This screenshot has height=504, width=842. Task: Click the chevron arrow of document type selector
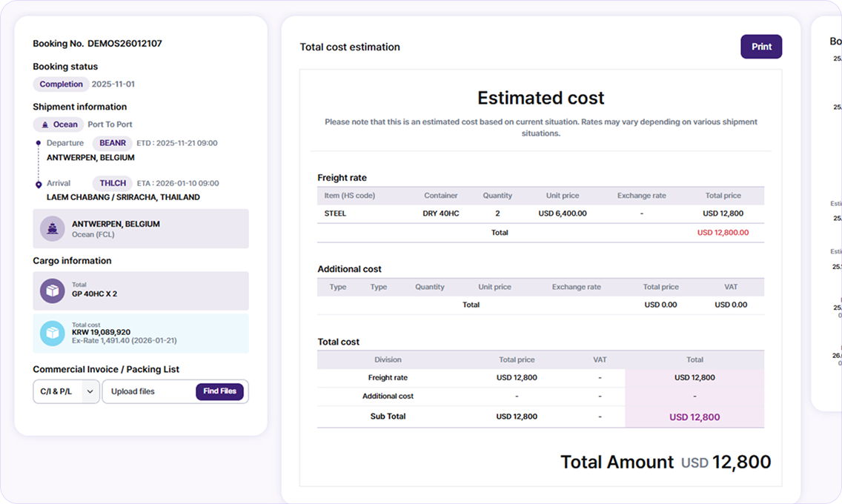pyautogui.click(x=90, y=391)
